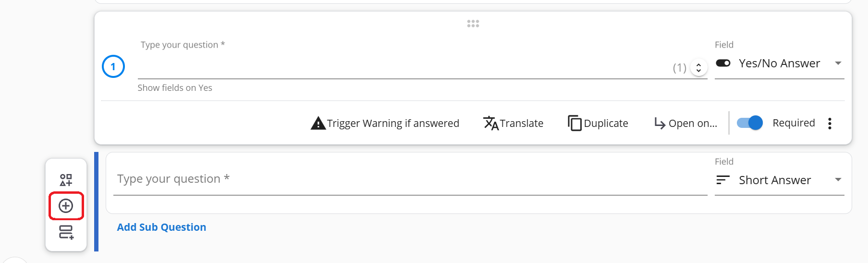Click the warning triangle icon
Screen dimensions: 868x263
318,124
